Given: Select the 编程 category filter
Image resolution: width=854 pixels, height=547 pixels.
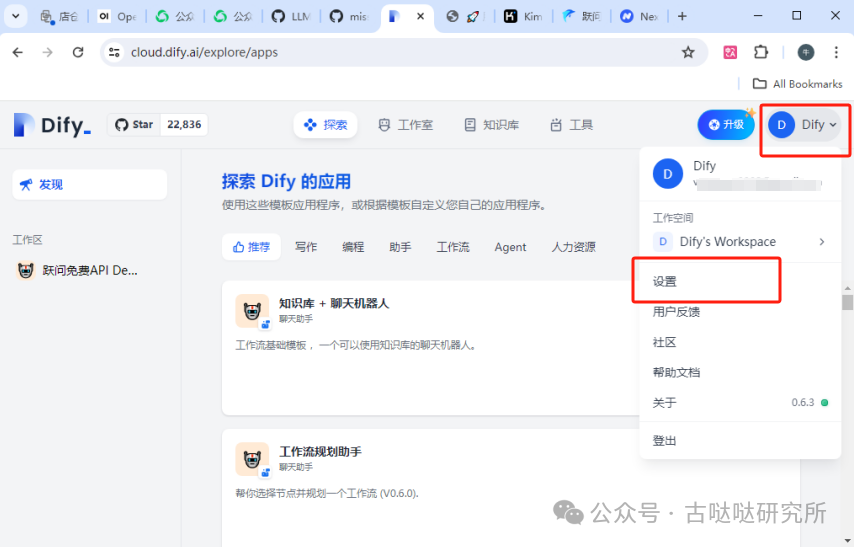Looking at the screenshot, I should (353, 247).
